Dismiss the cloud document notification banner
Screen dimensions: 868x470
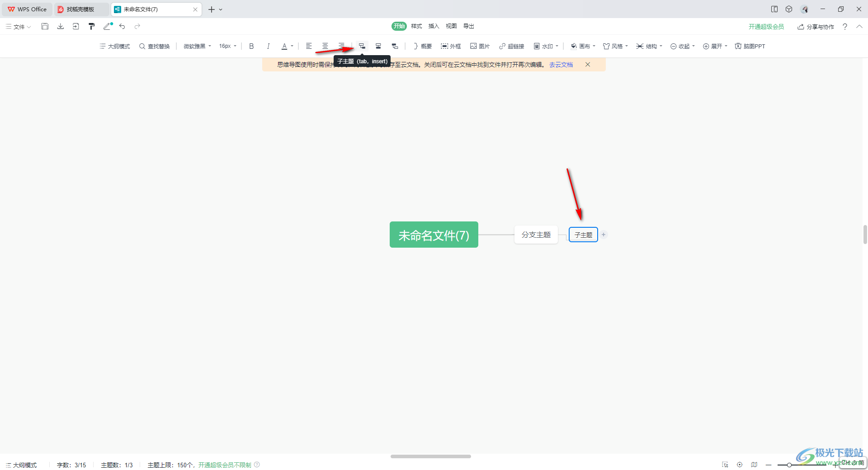coord(588,65)
